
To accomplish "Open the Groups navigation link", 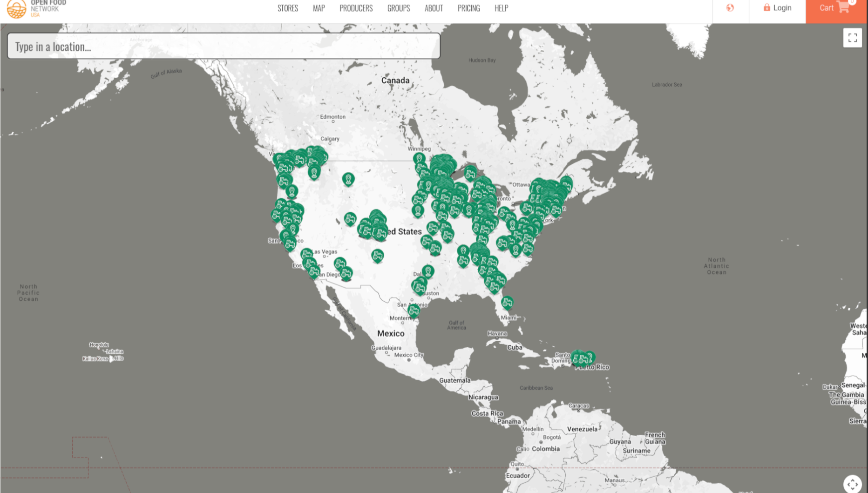I will point(398,8).
